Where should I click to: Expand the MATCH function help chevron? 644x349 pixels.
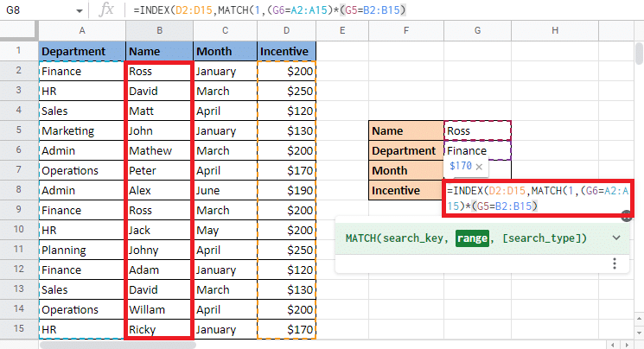[x=616, y=238]
